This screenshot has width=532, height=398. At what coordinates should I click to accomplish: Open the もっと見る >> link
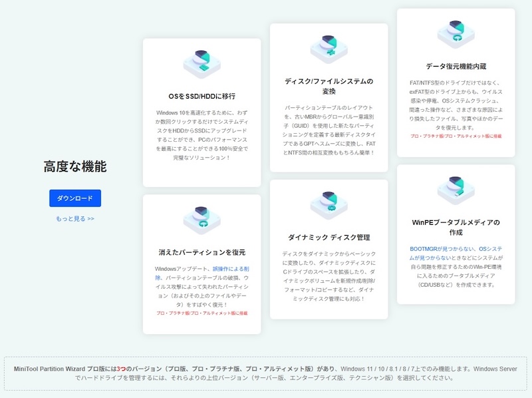pyautogui.click(x=75, y=218)
